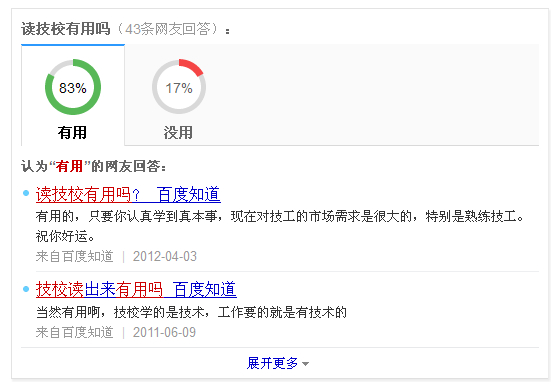
Task: Switch to the 没用 tab
Action: click(x=178, y=95)
